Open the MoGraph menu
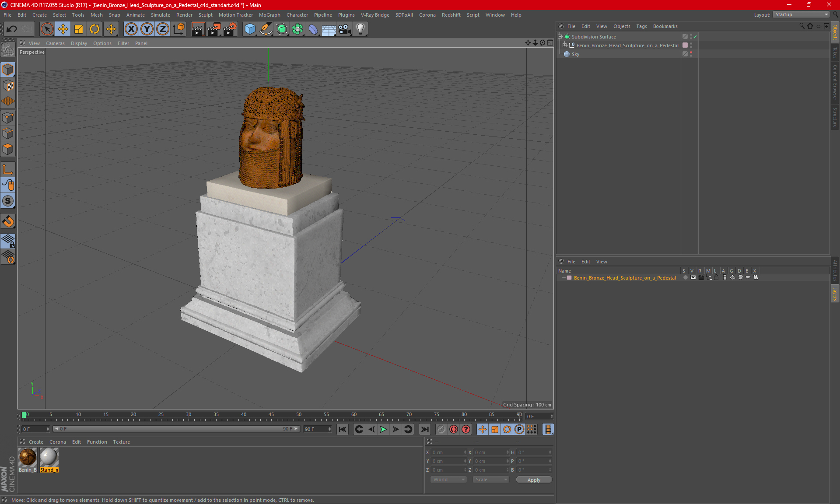The height and width of the screenshot is (504, 840). pyautogui.click(x=269, y=15)
